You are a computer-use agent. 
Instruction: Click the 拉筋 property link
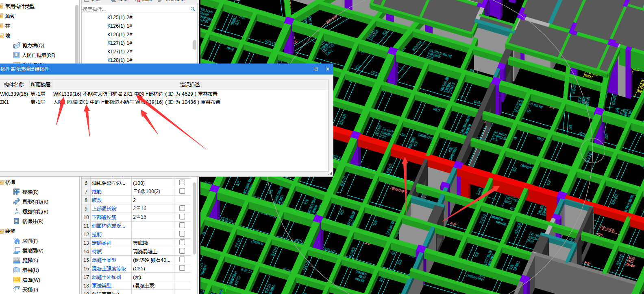(97, 234)
